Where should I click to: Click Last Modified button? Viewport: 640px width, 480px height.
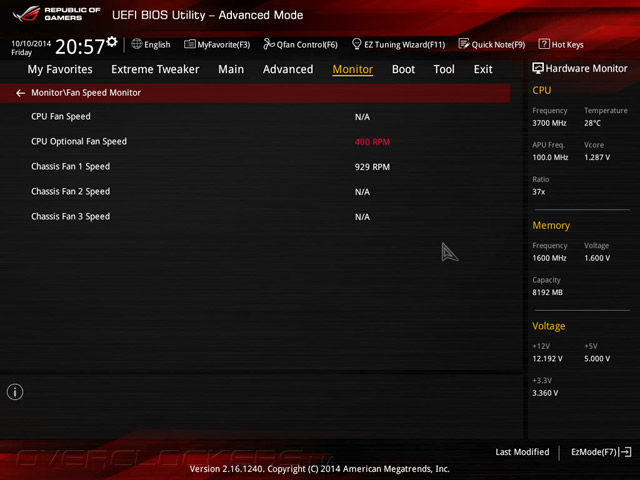pos(522,452)
